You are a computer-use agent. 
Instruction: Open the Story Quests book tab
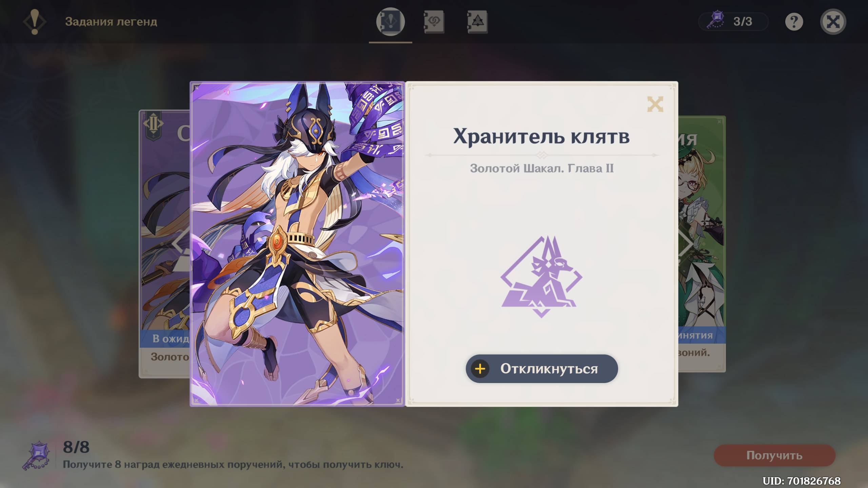coord(390,21)
